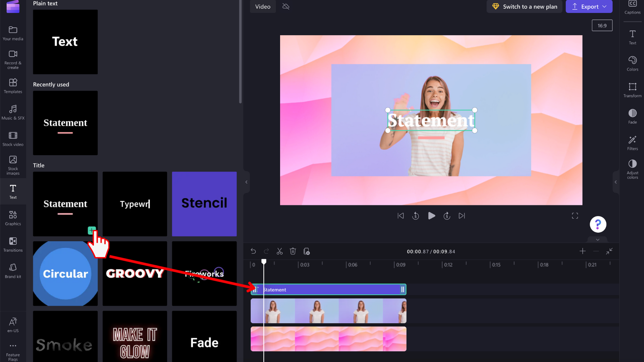Click the Captions icon on right panel
The image size is (644, 362).
pos(632,6)
